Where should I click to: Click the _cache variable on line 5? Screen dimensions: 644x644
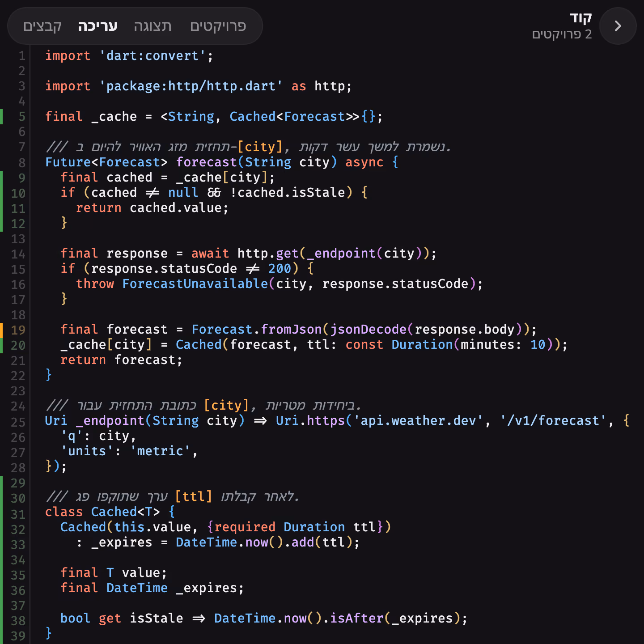(x=114, y=117)
